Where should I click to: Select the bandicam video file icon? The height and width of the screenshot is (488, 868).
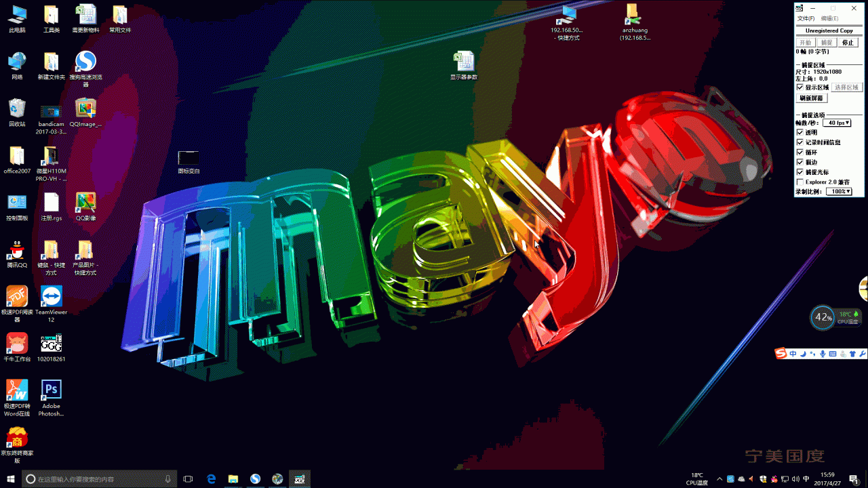(51, 120)
